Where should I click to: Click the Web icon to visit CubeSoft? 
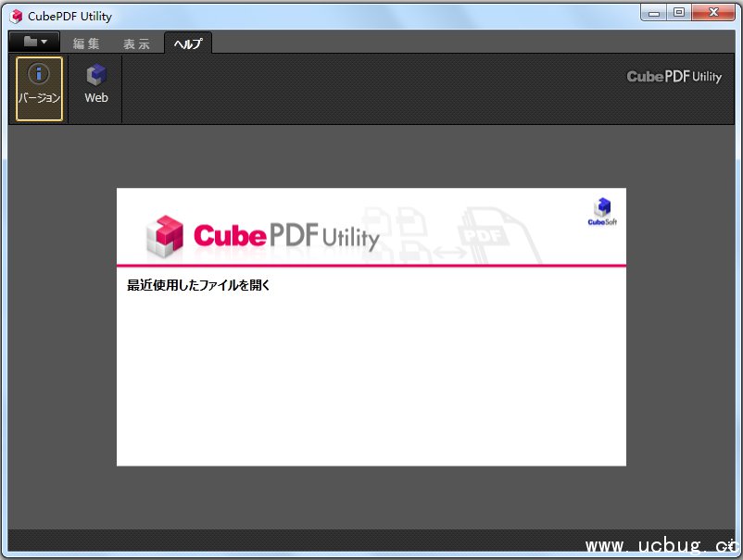coord(95,84)
